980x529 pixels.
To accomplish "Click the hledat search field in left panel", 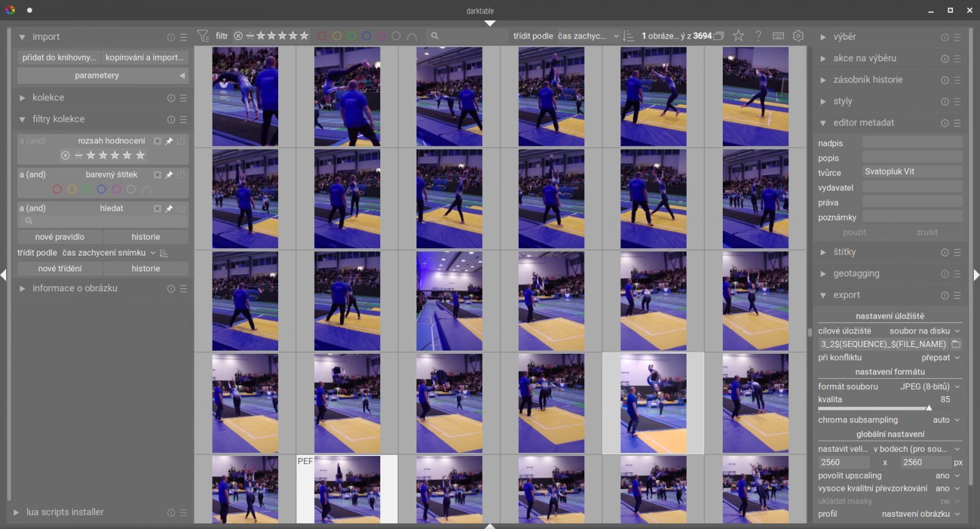I will pyautogui.click(x=102, y=221).
